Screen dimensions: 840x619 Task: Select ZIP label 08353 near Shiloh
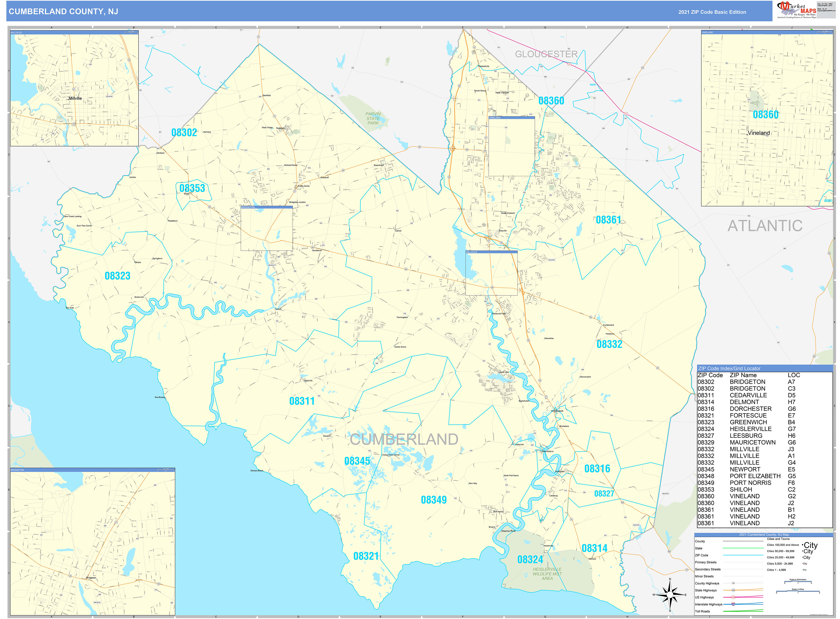pyautogui.click(x=192, y=188)
